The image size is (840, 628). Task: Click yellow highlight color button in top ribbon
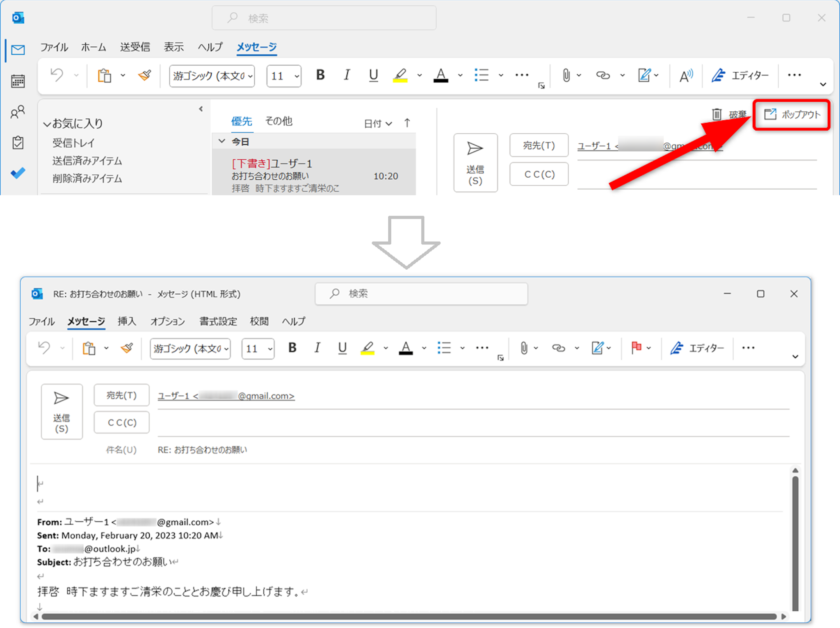tap(400, 76)
